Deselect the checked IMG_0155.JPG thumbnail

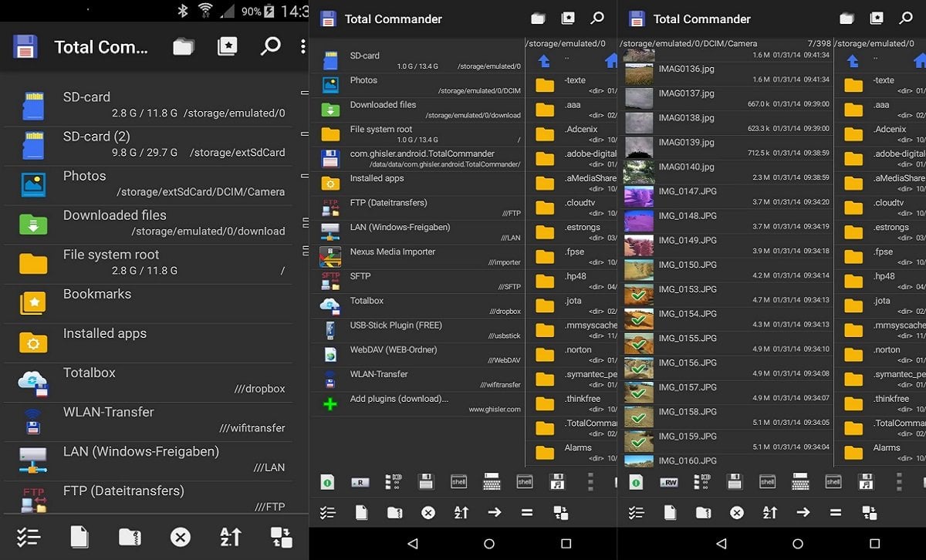(x=639, y=343)
